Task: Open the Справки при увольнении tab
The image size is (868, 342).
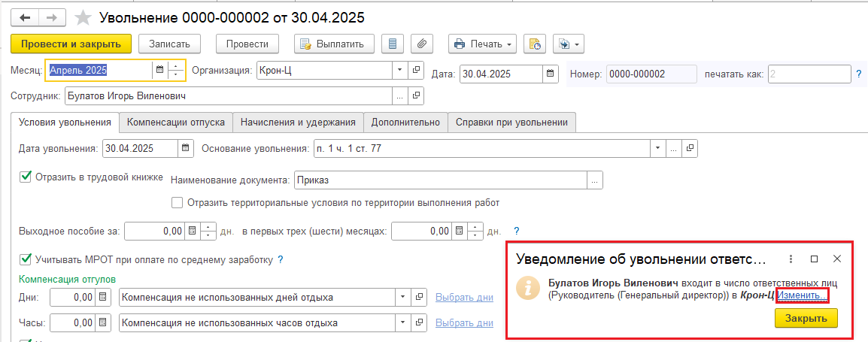Action: (512, 123)
